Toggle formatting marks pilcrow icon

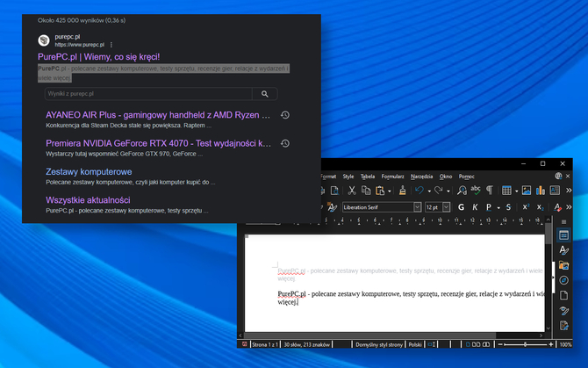click(490, 191)
